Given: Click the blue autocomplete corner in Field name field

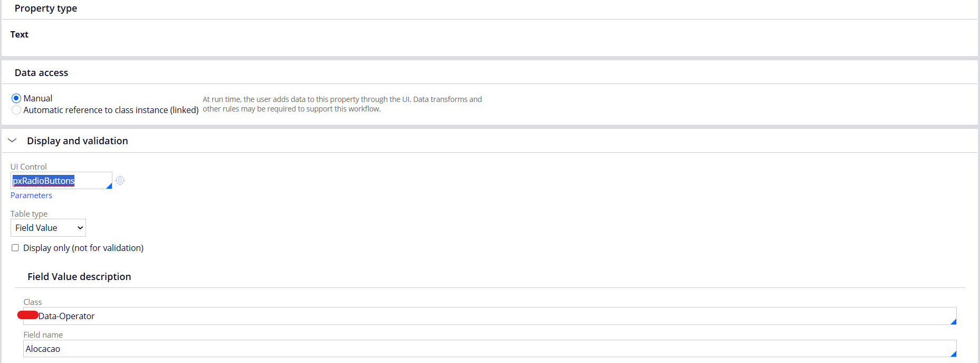Looking at the screenshot, I should [953, 354].
